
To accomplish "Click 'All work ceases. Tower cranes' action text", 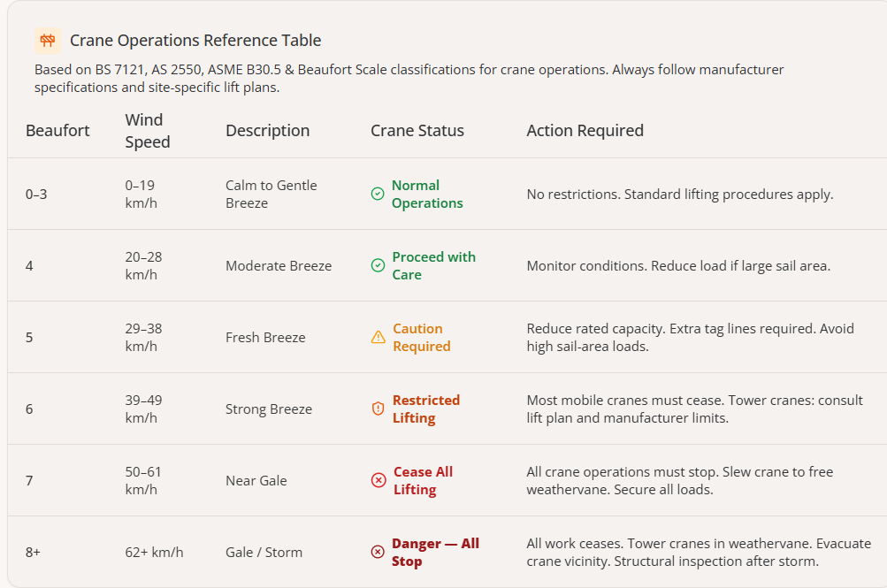I will click(699, 553).
